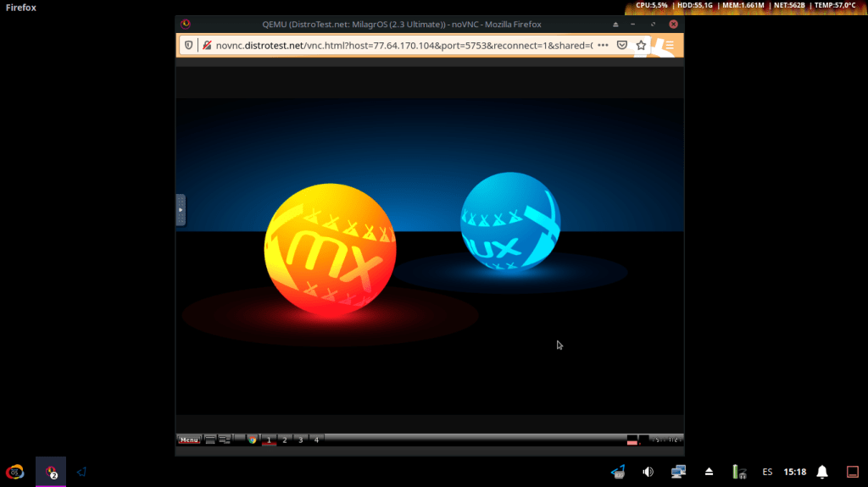This screenshot has width=868, height=487.
Task: Open the page actions three-dot menu
Action: (603, 45)
